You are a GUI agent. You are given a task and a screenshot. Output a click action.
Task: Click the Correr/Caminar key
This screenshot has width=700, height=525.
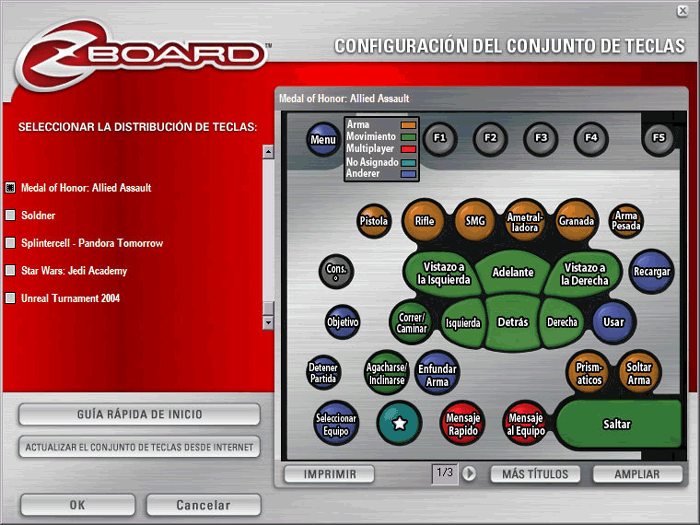[411, 322]
